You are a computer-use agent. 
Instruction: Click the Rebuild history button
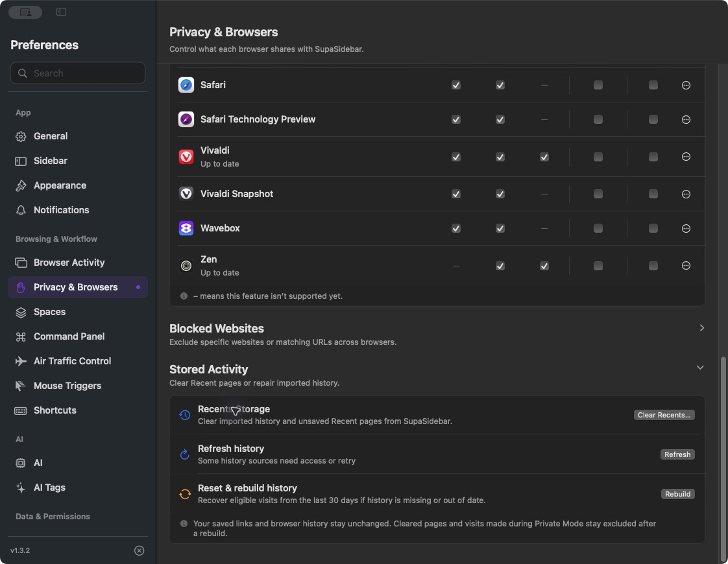(x=678, y=494)
